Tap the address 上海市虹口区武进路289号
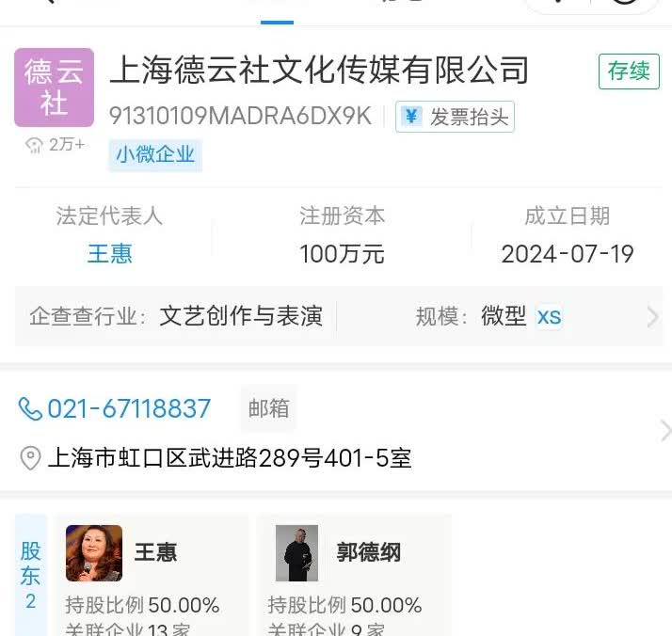 tap(230, 458)
